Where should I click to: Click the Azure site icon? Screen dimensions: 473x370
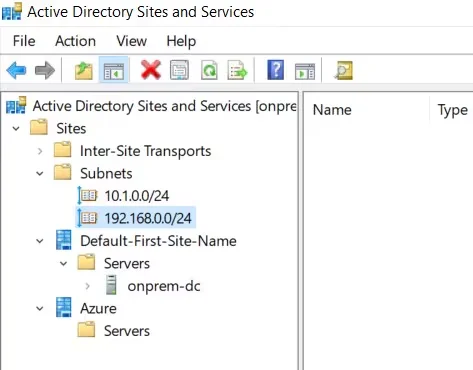64,307
